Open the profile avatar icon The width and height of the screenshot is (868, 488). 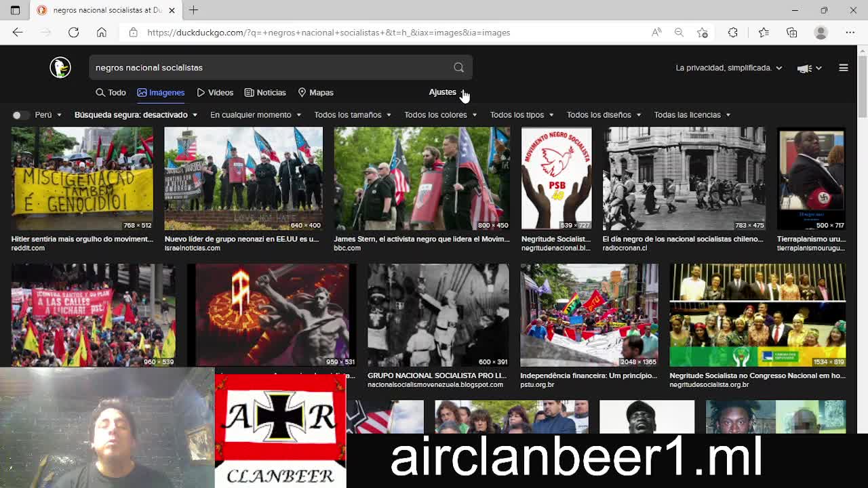click(x=821, y=33)
